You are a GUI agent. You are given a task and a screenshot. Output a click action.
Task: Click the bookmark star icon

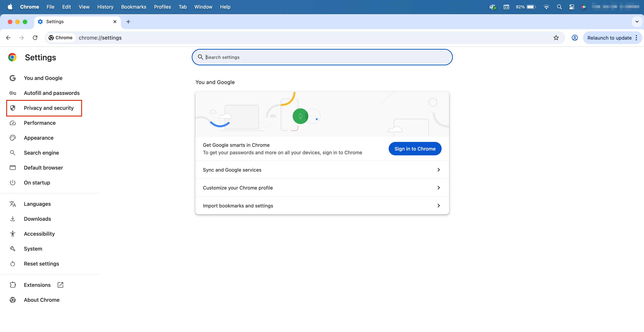coord(556,38)
